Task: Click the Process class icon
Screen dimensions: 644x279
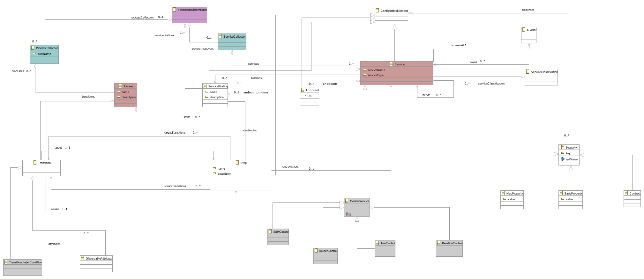Action: (121, 86)
